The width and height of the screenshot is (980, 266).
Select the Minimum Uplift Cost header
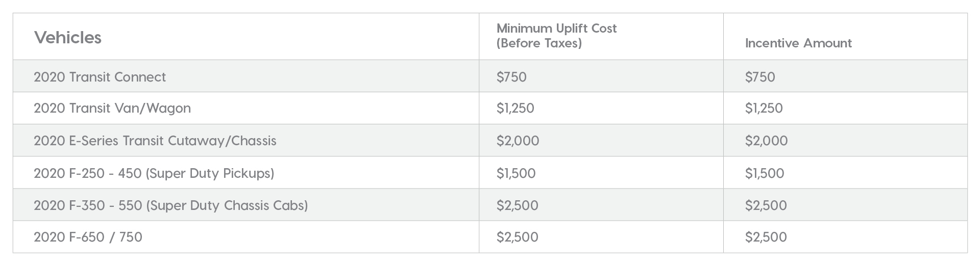(556, 36)
